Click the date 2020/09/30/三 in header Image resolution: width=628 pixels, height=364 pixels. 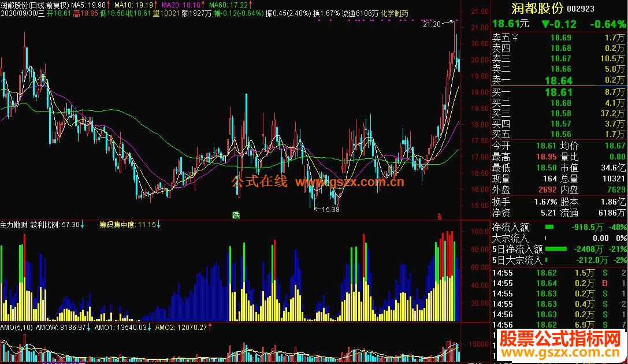tap(23, 13)
